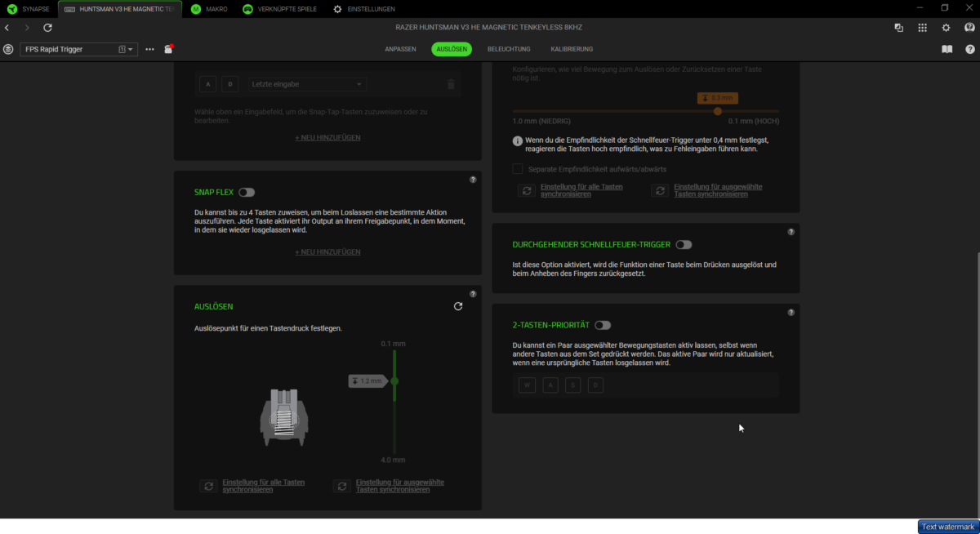Sync Auslösen setting for selected keys
The height and width of the screenshot is (534, 980).
pos(400,486)
